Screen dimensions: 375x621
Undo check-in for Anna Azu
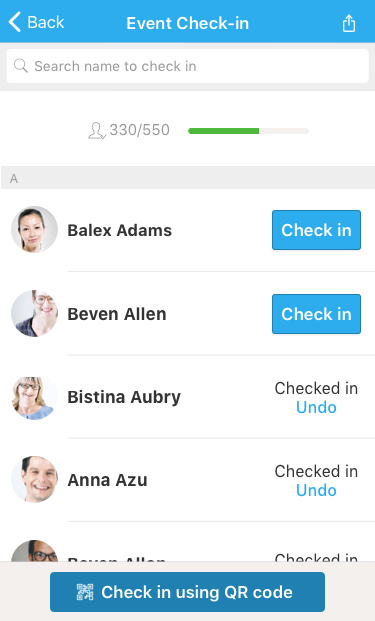(316, 491)
